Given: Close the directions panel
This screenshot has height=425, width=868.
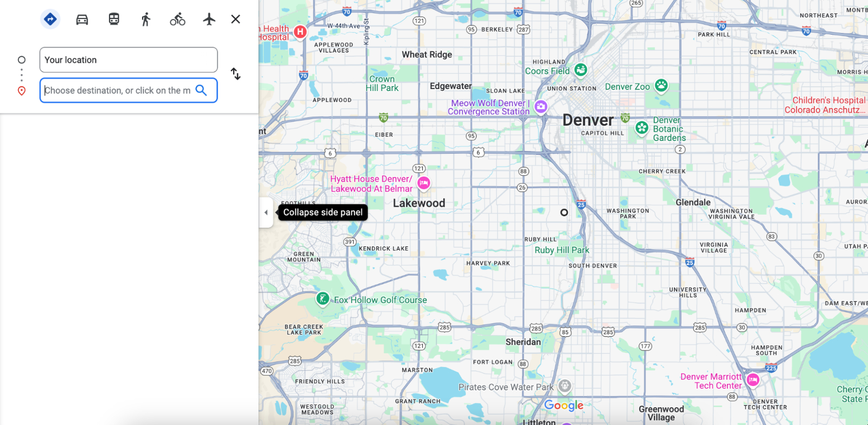Looking at the screenshot, I should (x=235, y=20).
